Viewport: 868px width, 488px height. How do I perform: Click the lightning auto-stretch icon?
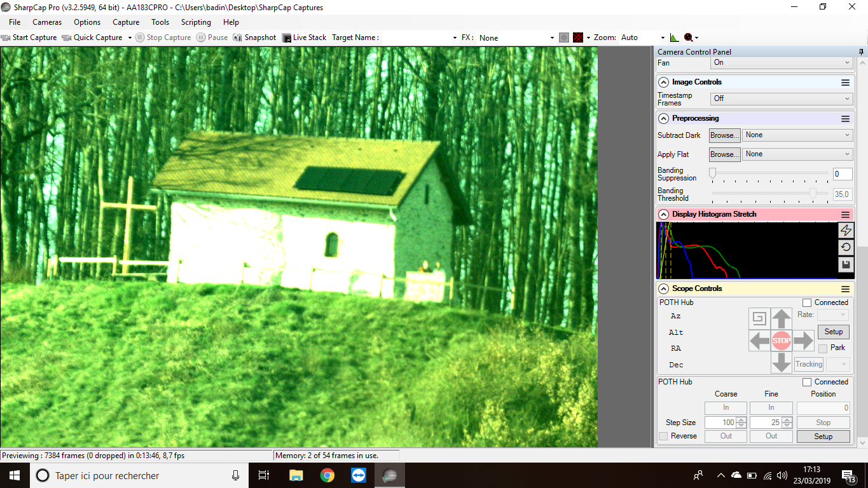point(846,230)
